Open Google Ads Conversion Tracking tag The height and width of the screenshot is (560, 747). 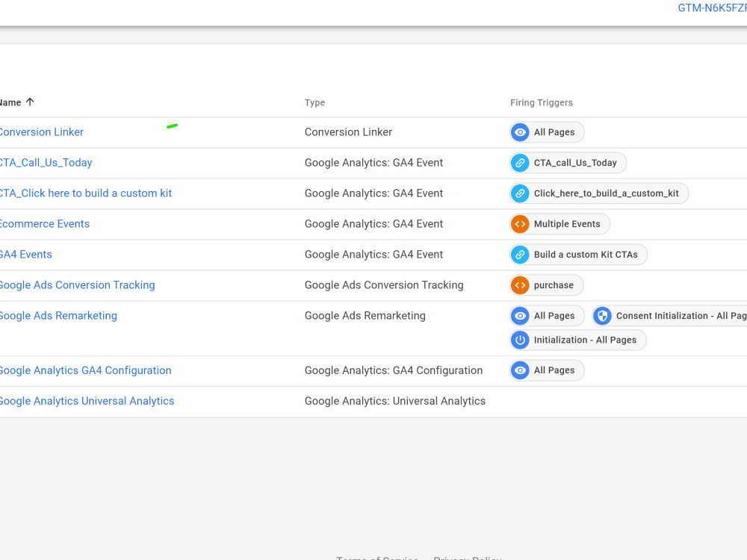coord(77,285)
